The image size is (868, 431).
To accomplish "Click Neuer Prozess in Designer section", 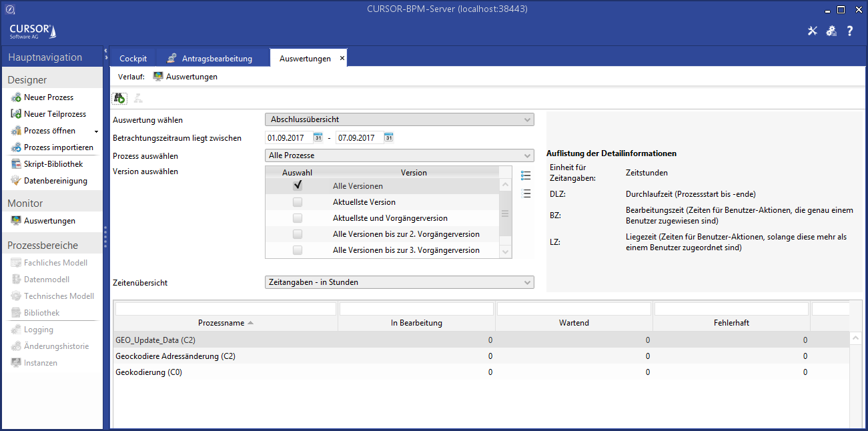I will pos(48,97).
